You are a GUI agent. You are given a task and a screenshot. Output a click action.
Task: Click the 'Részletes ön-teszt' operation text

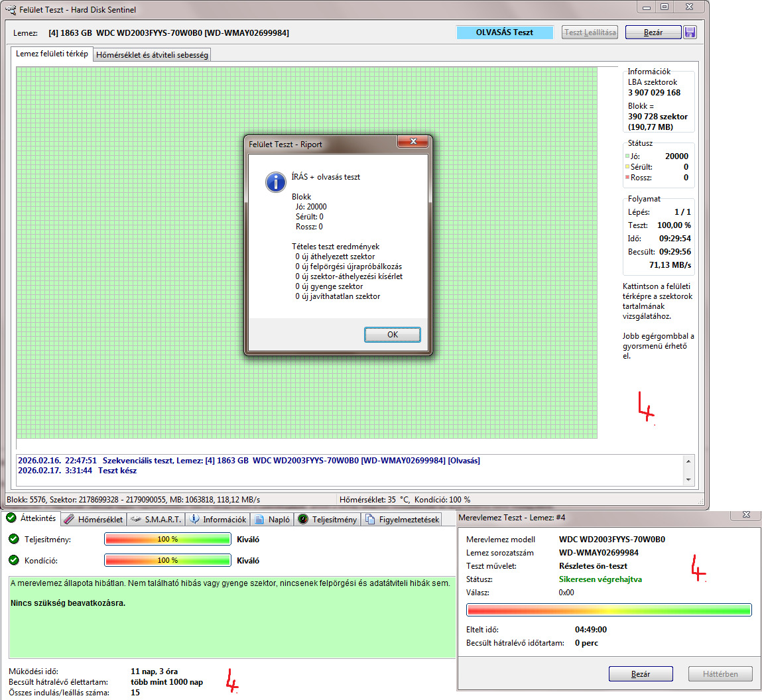pyautogui.click(x=593, y=566)
